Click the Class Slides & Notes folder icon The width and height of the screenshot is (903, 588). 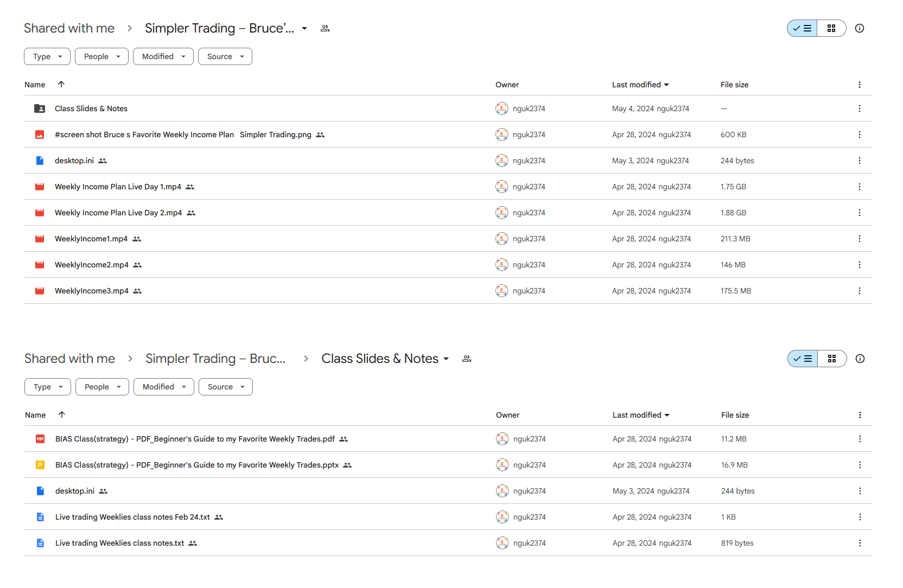pos(40,108)
